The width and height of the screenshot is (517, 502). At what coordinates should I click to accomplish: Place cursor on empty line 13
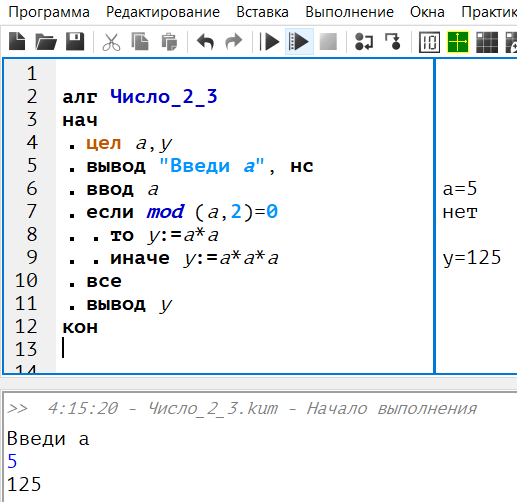pos(245,349)
